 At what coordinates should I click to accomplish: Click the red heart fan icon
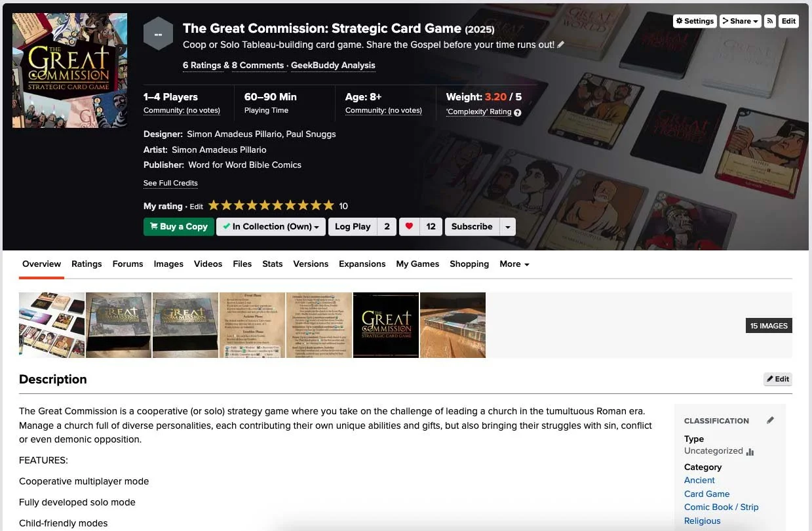point(409,227)
